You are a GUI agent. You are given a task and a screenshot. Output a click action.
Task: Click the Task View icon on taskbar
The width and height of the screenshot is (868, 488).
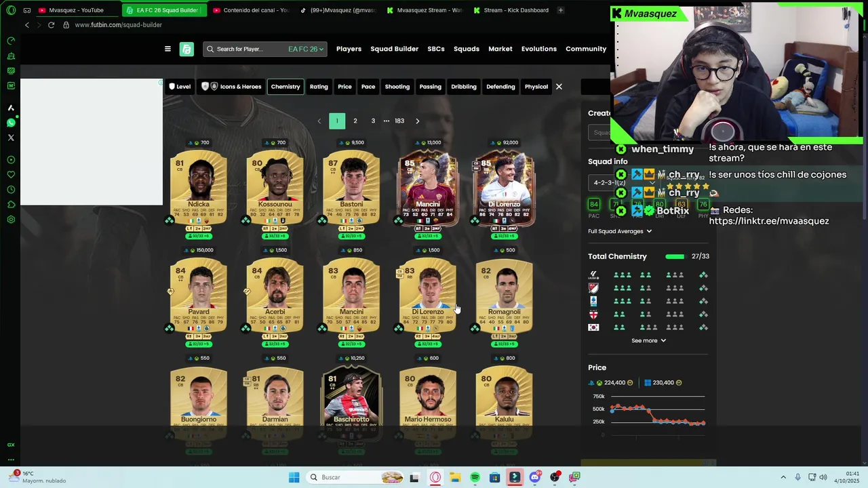click(414, 477)
